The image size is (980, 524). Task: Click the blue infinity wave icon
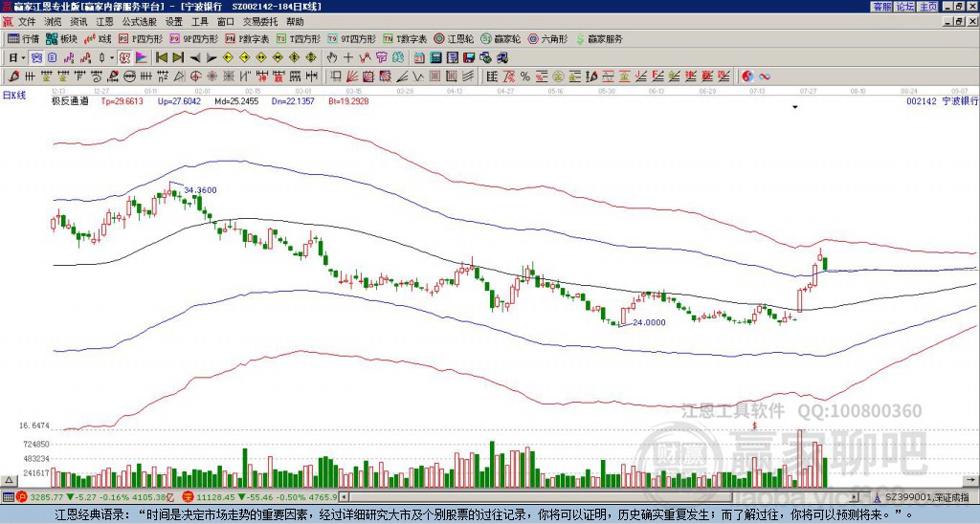coord(765,76)
